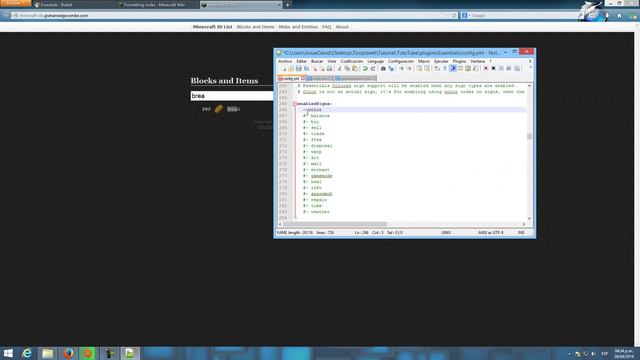Image resolution: width=640 pixels, height=360 pixels.
Task: Open Buscar menu
Action: (317, 61)
